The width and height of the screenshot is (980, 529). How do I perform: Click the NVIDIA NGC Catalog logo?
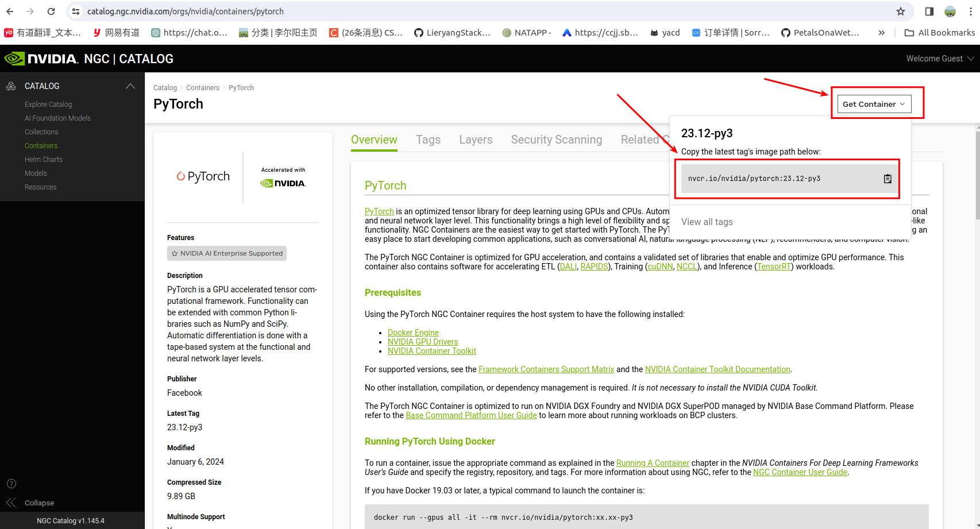click(x=88, y=59)
